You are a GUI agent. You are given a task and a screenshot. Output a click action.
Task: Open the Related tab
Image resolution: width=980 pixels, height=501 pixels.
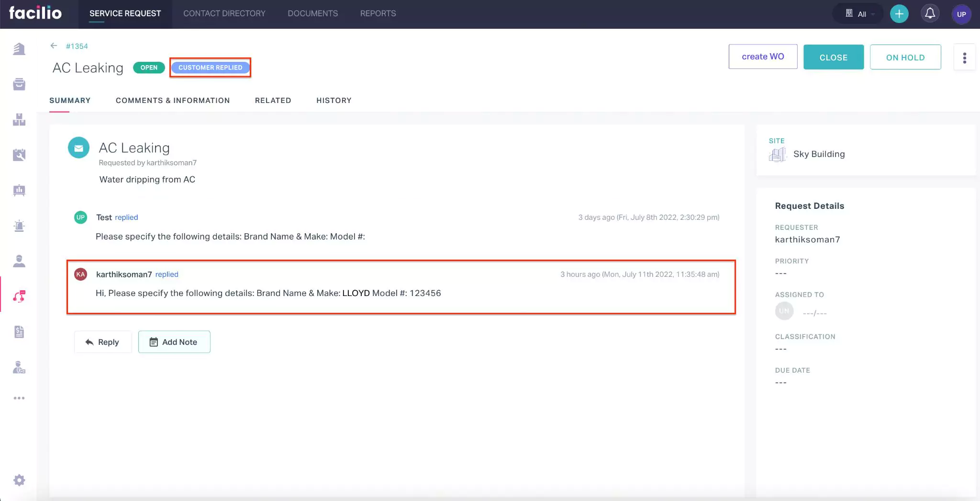pyautogui.click(x=273, y=100)
